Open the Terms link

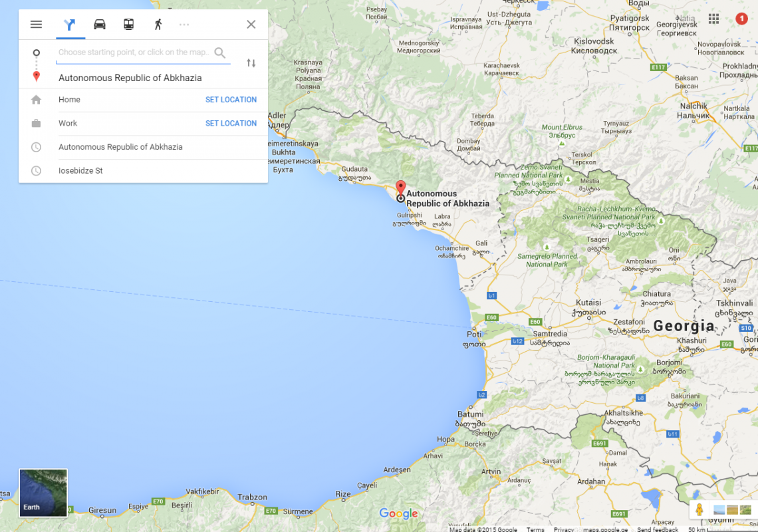(x=535, y=529)
